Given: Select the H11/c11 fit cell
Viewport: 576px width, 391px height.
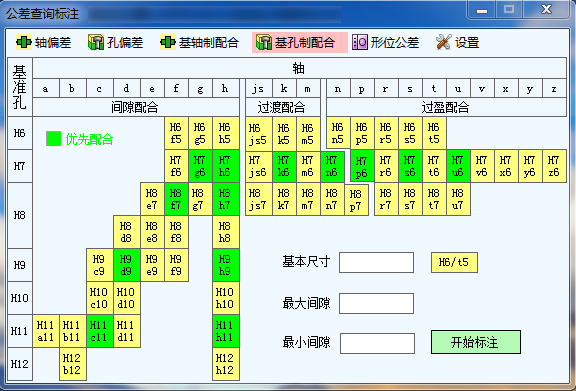Looking at the screenshot, I should point(100,331).
